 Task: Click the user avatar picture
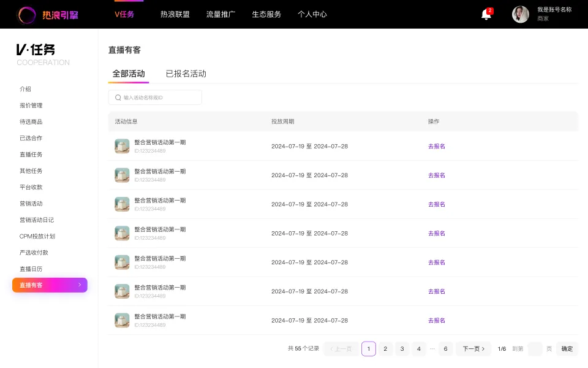(x=521, y=14)
